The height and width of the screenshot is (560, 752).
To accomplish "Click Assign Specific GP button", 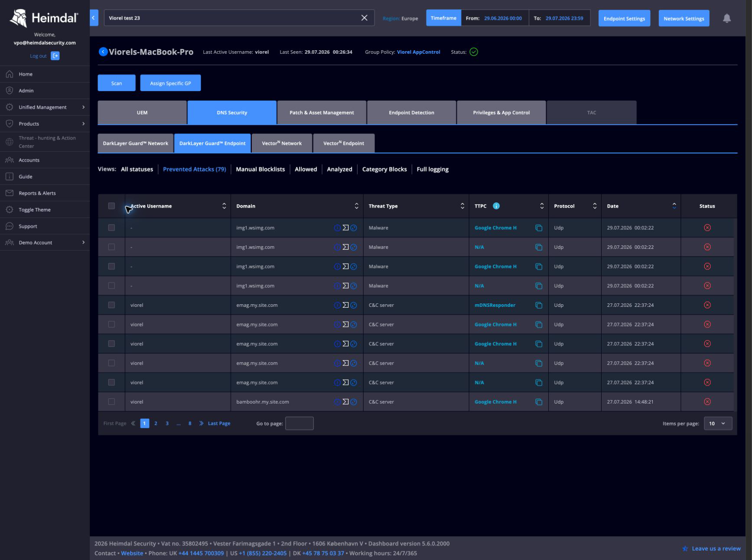I will point(170,83).
